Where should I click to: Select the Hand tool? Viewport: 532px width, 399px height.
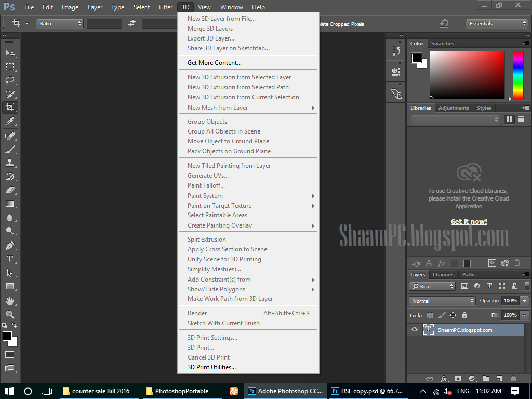click(x=10, y=301)
